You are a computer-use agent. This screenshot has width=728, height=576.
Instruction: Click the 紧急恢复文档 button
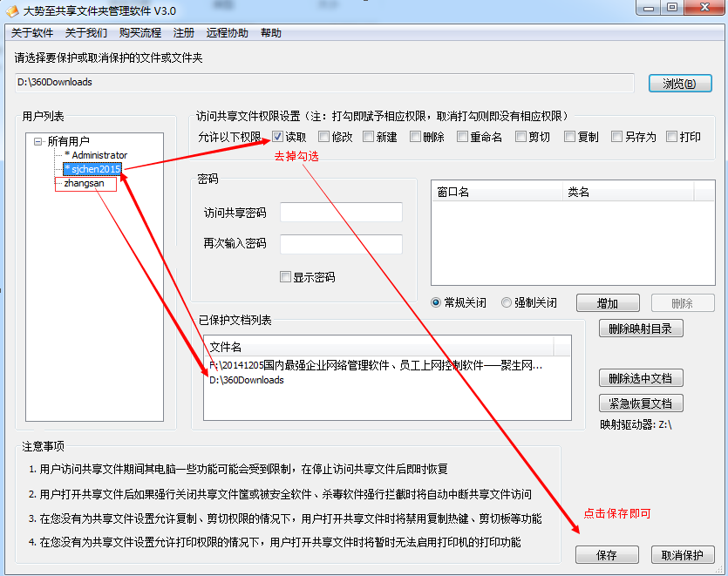pyautogui.click(x=641, y=403)
